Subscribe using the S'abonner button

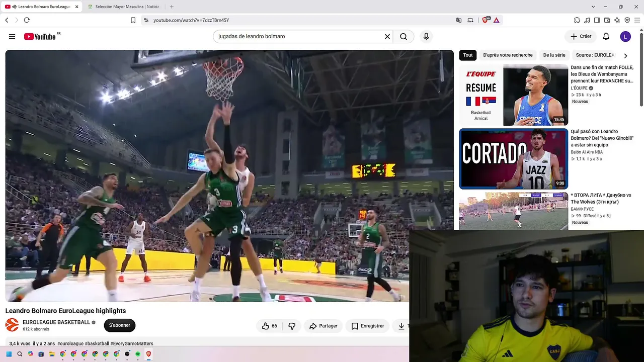[x=120, y=325]
